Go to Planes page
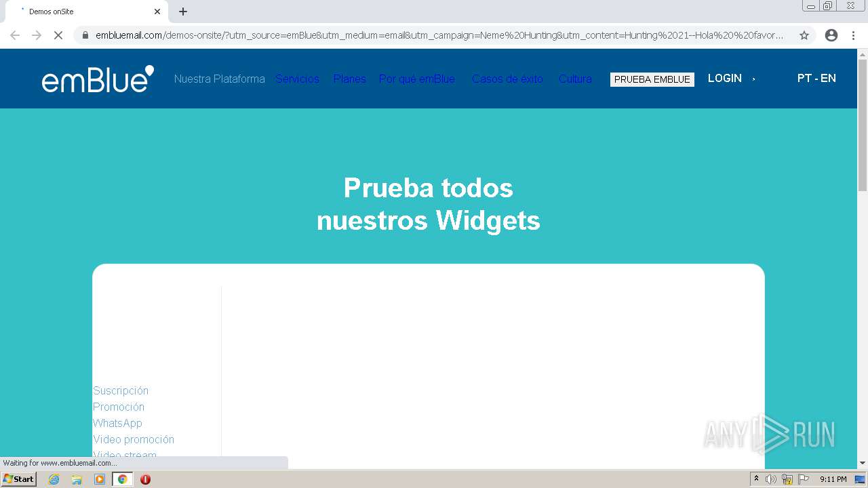This screenshot has width=868, height=488. [349, 79]
